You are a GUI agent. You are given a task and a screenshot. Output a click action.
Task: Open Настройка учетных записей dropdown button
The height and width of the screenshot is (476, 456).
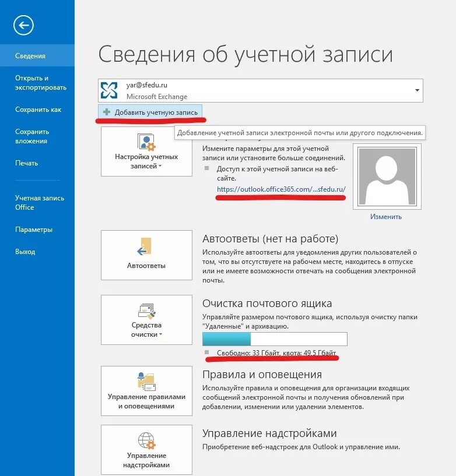146,151
